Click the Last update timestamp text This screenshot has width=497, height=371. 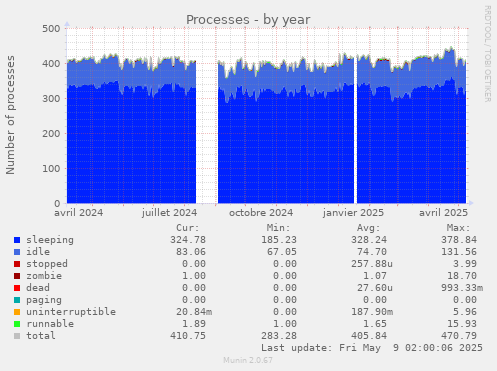pyautogui.click(x=372, y=348)
